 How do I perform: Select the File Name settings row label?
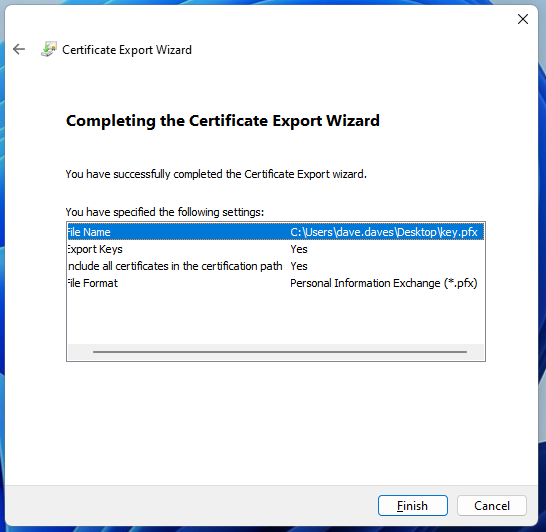[89, 232]
